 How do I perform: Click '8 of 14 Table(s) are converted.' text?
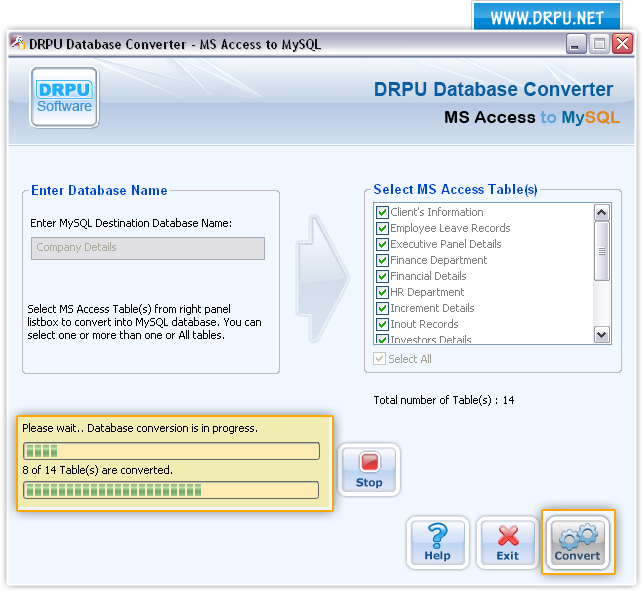pyautogui.click(x=98, y=470)
